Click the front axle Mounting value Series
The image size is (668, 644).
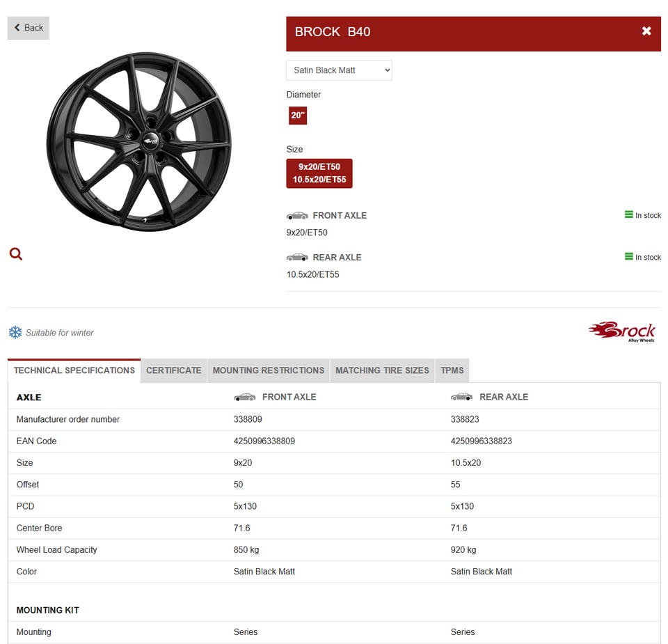[246, 632]
